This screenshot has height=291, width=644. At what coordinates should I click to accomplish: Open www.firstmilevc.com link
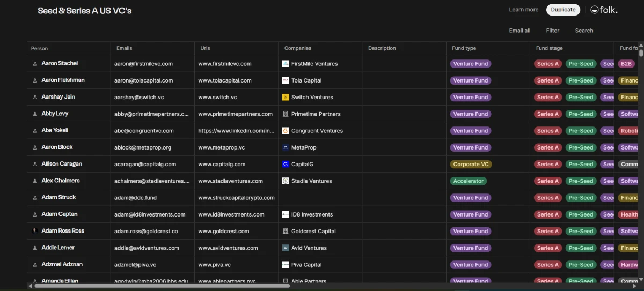click(x=225, y=64)
